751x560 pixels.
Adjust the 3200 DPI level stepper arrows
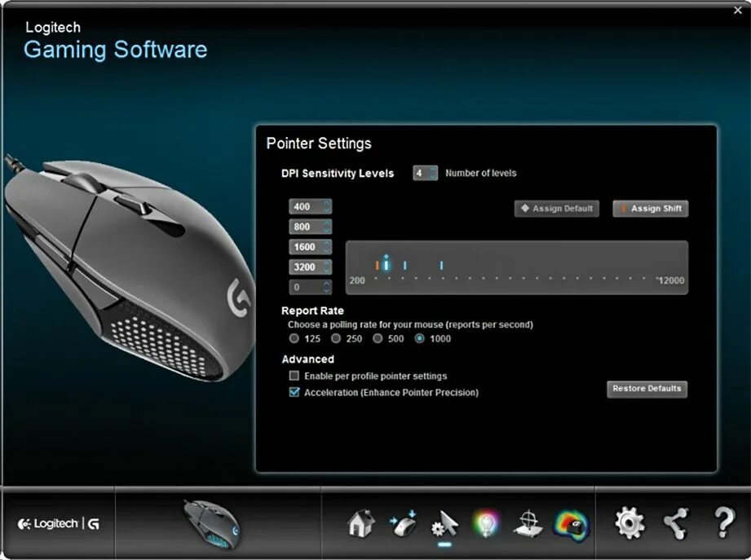[x=327, y=267]
